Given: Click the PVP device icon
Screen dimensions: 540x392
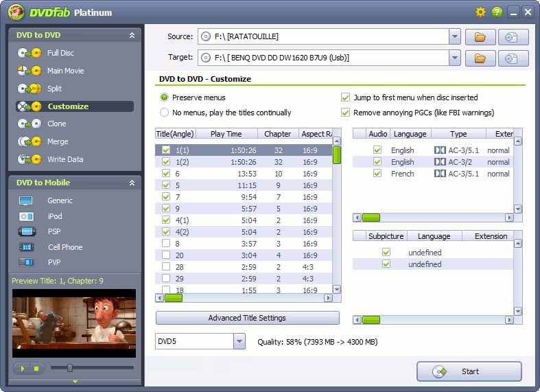Looking at the screenshot, I should 26,262.
